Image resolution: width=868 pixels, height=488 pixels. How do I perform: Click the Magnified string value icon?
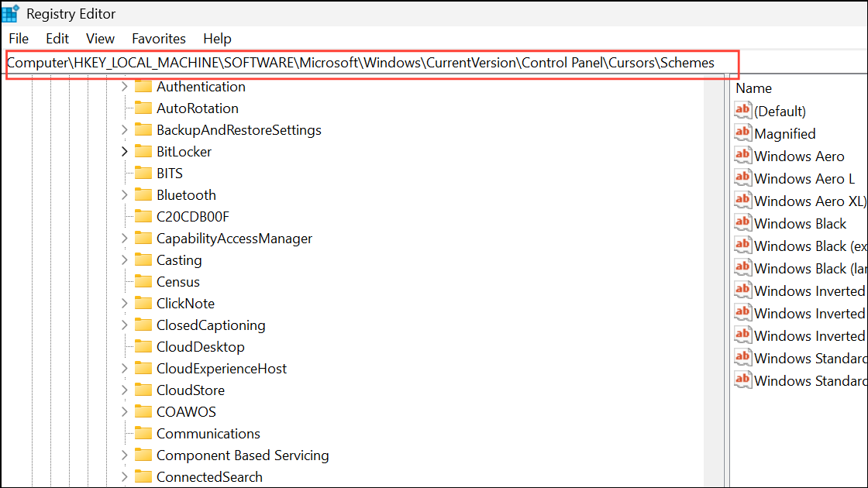coord(743,132)
